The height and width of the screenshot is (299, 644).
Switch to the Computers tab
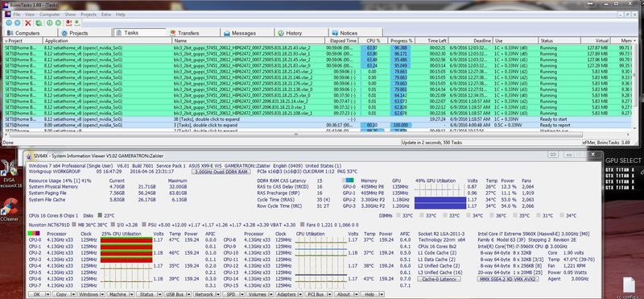[30, 33]
